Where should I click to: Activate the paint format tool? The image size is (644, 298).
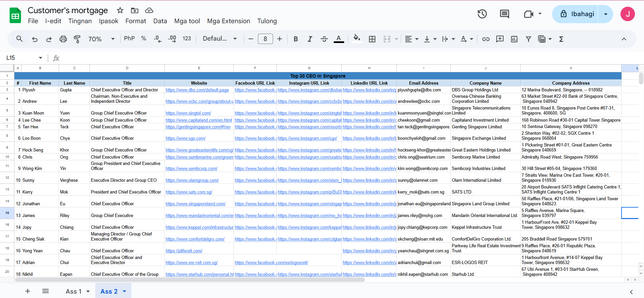77,39
